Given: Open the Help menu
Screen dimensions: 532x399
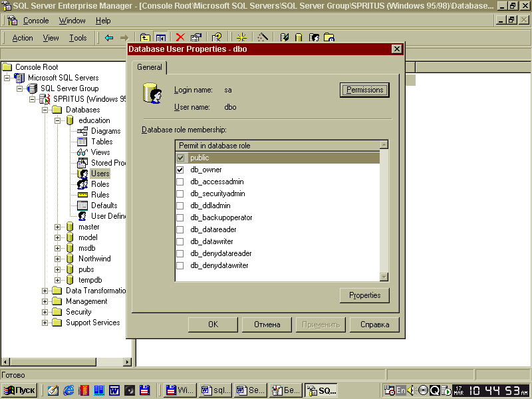Looking at the screenshot, I should pyautogui.click(x=103, y=21).
